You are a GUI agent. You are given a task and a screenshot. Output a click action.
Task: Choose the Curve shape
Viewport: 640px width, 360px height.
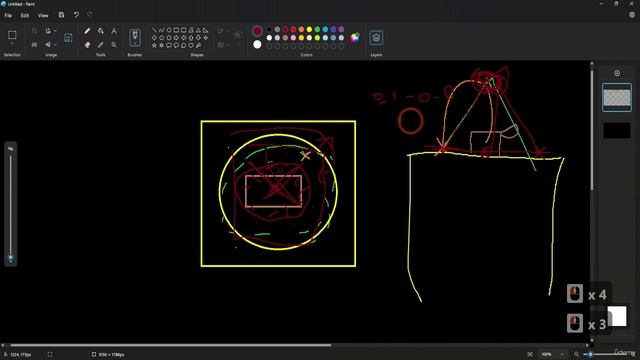[x=162, y=30]
